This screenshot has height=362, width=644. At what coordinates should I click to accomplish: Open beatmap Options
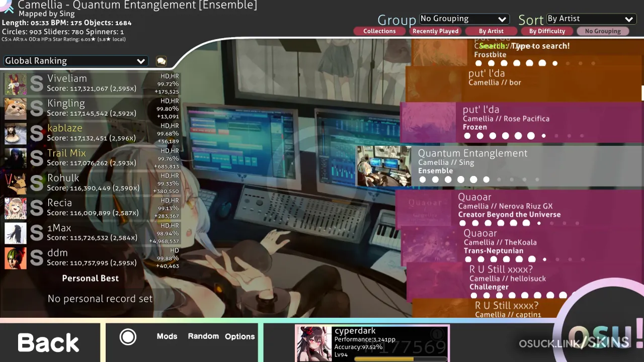point(240,336)
